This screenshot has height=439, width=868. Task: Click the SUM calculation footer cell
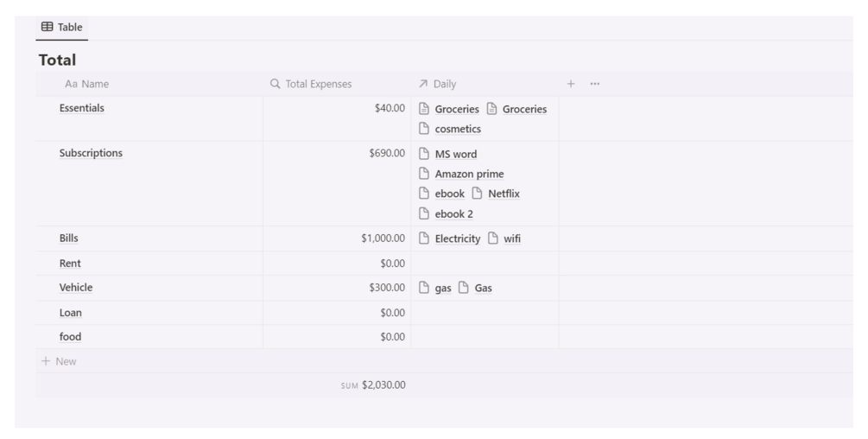373,385
